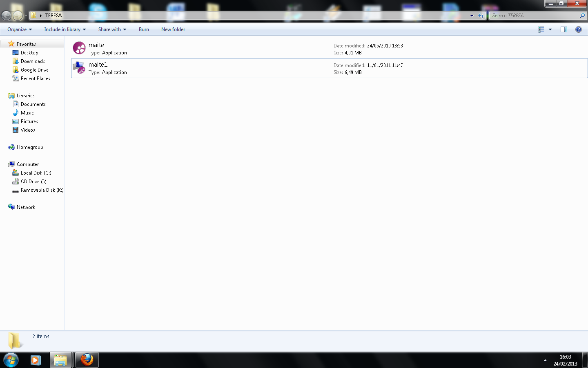This screenshot has width=588, height=368.
Task: Open the Music library
Action: 27,113
